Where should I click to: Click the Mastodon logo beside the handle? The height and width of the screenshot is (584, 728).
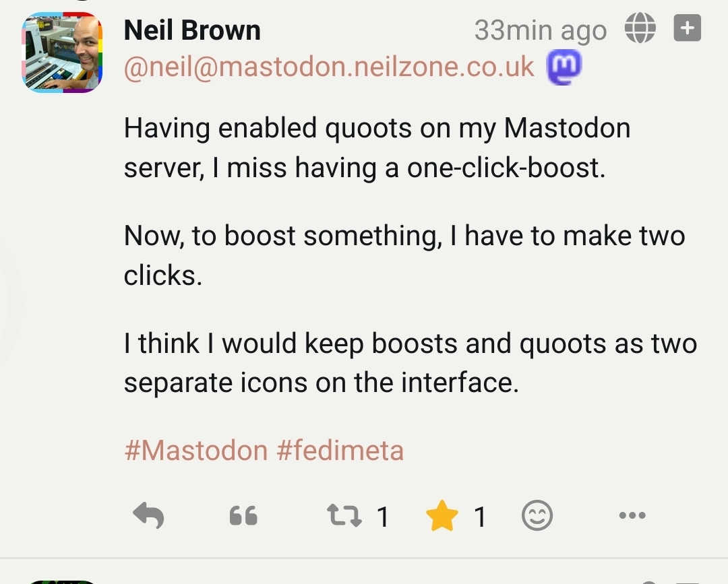(x=564, y=66)
